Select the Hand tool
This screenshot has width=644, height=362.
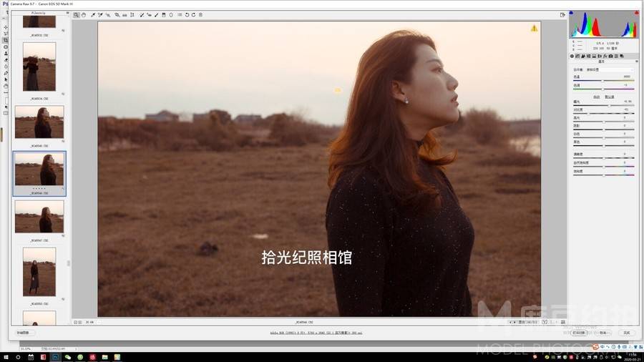84,15
